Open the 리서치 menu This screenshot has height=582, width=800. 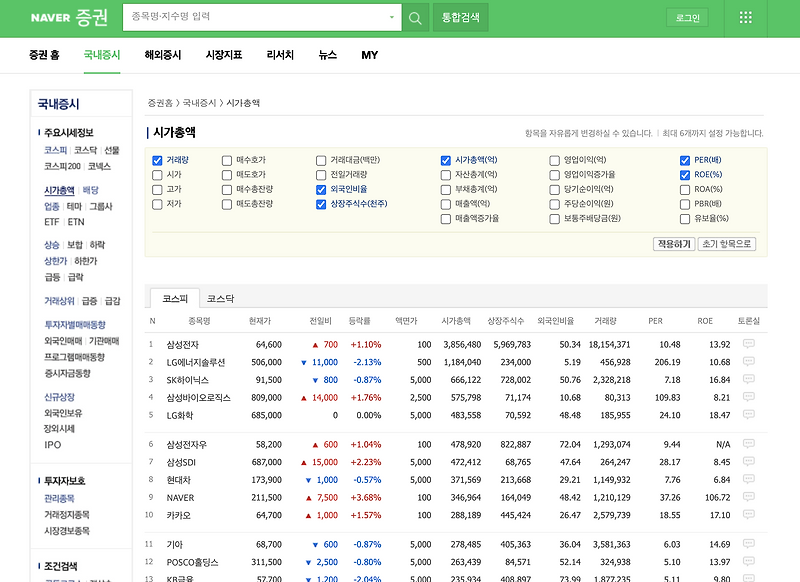(280, 55)
